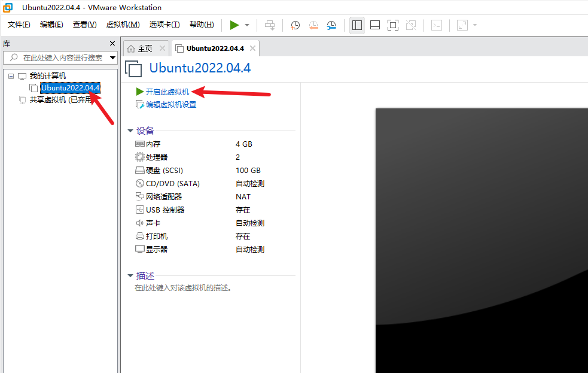Open the library search filter dropdown arrow

[x=113, y=58]
